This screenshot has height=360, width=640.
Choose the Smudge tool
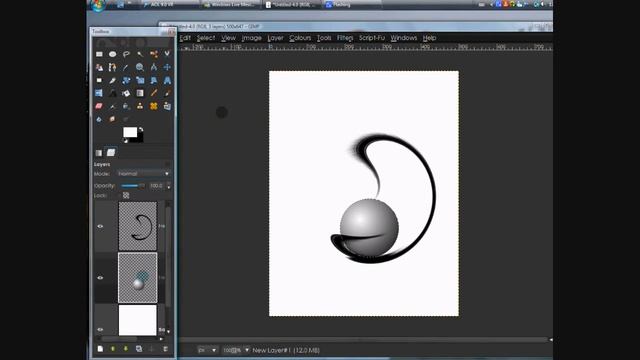pyautogui.click(x=113, y=120)
